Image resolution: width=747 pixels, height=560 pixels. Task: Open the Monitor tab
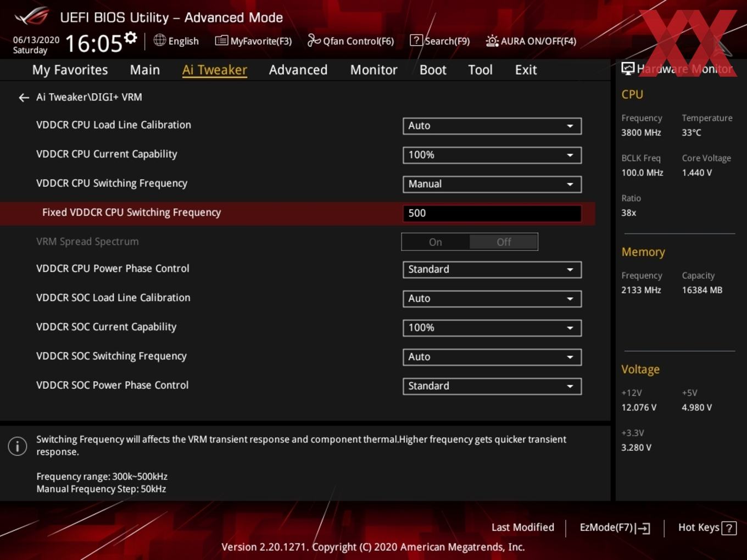click(374, 70)
